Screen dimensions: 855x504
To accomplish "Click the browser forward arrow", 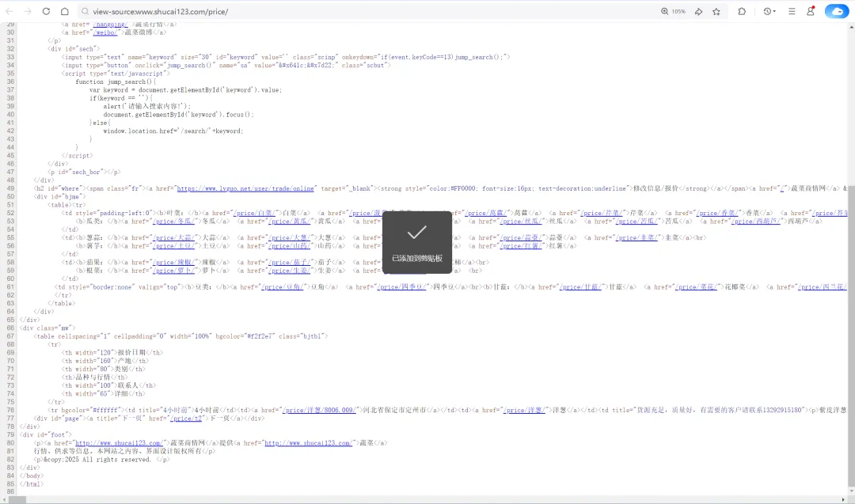I will click(28, 11).
